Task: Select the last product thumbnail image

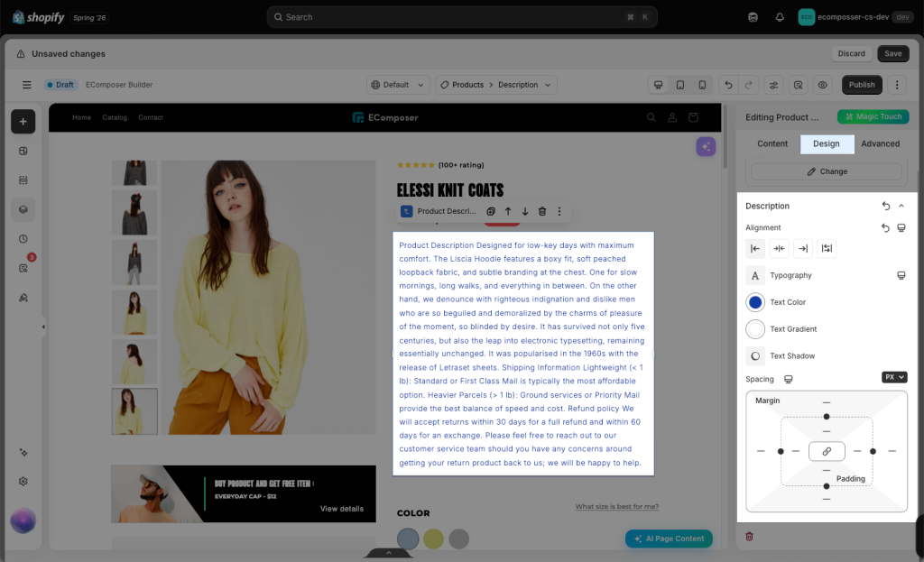Action: 134,411
